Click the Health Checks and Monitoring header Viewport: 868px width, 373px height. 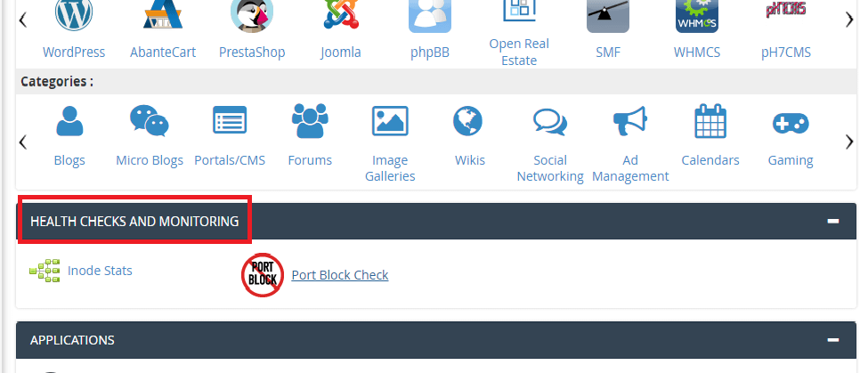[134, 222]
